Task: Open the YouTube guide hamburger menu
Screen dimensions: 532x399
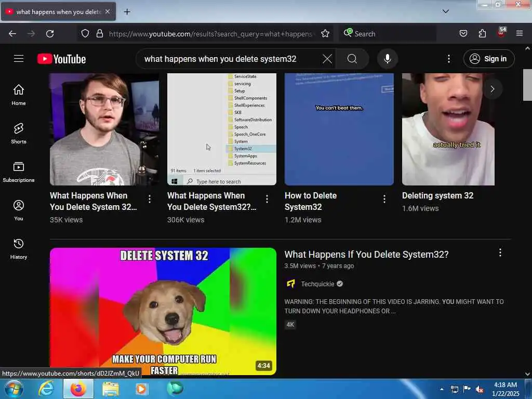Action: [19, 59]
